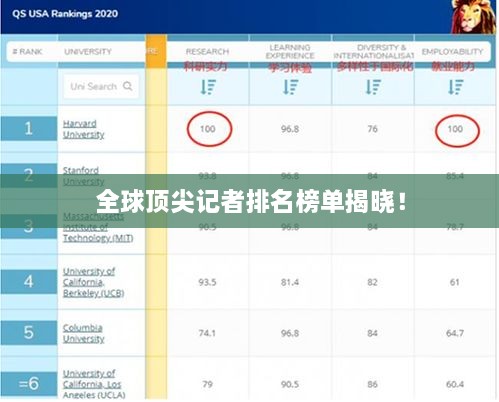Sort by Learning Experience score icon
This screenshot has height=402, width=499.
[291, 87]
